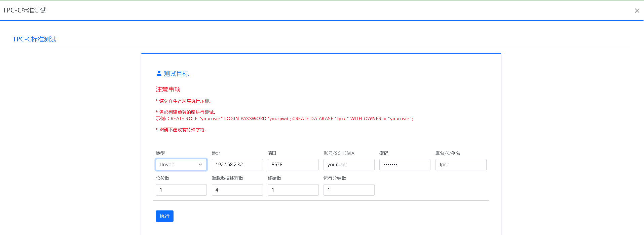Screen dimensions: 644x235
Task: Click the note 密码不建议有特殊字符
Action: click(181, 130)
